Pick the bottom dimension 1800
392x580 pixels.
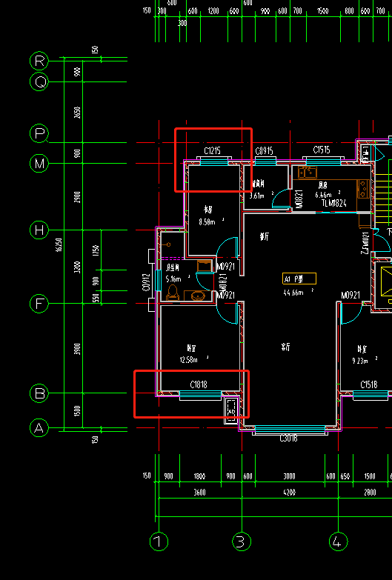[x=199, y=476]
